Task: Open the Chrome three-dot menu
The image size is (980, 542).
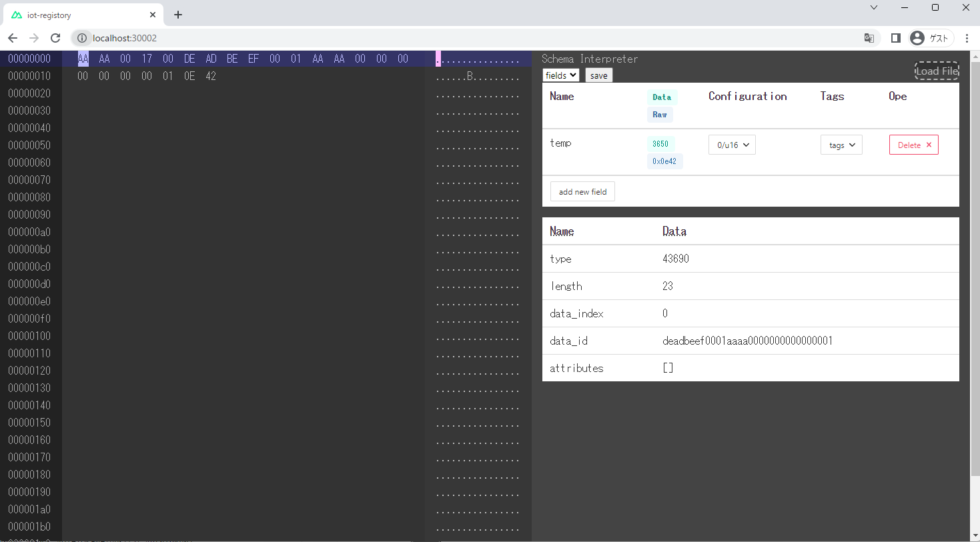Action: coord(967,38)
